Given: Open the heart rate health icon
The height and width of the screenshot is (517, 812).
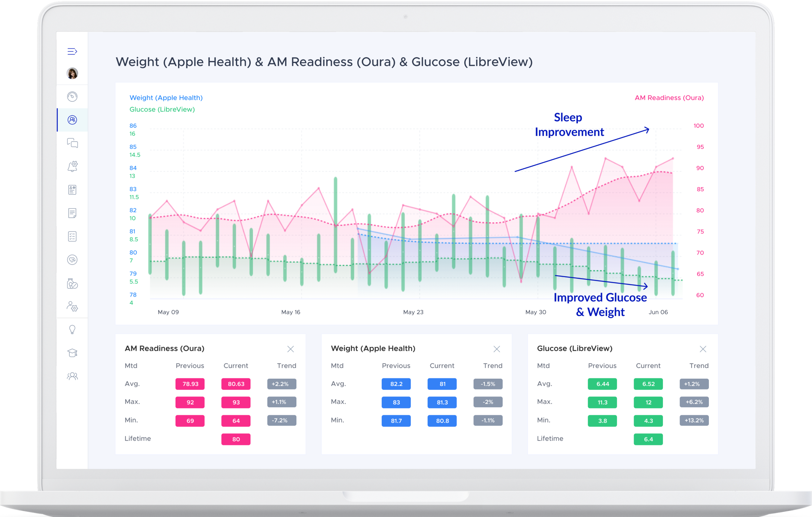Looking at the screenshot, I should [x=72, y=260].
